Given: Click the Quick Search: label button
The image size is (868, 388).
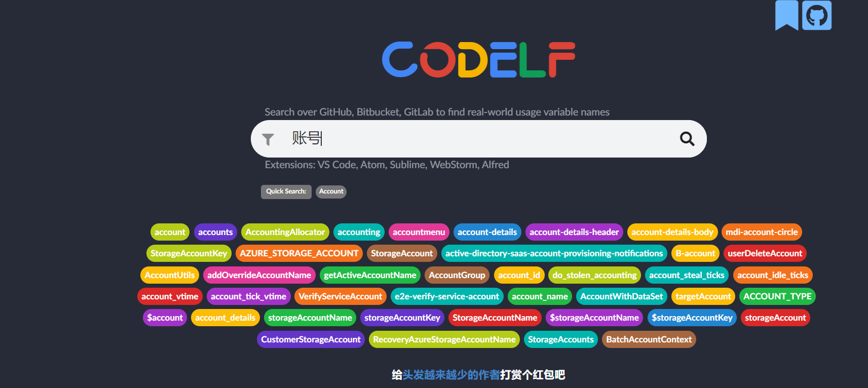Looking at the screenshot, I should 286,191.
